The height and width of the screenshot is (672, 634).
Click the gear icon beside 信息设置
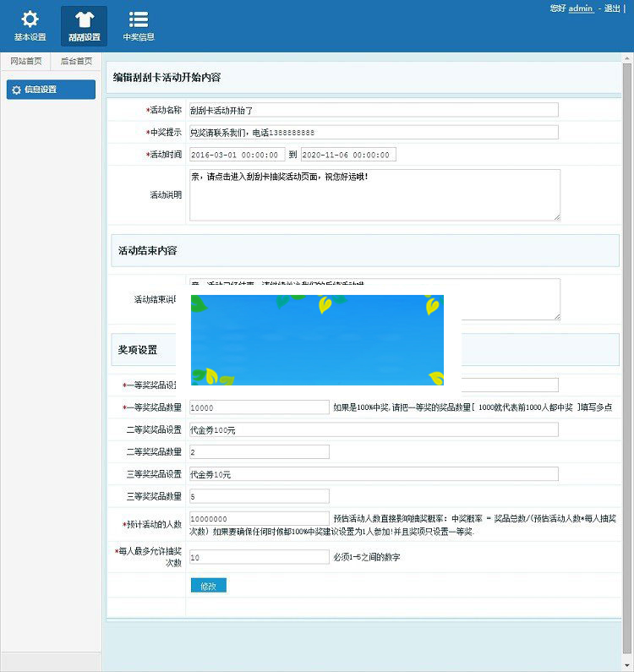16,90
